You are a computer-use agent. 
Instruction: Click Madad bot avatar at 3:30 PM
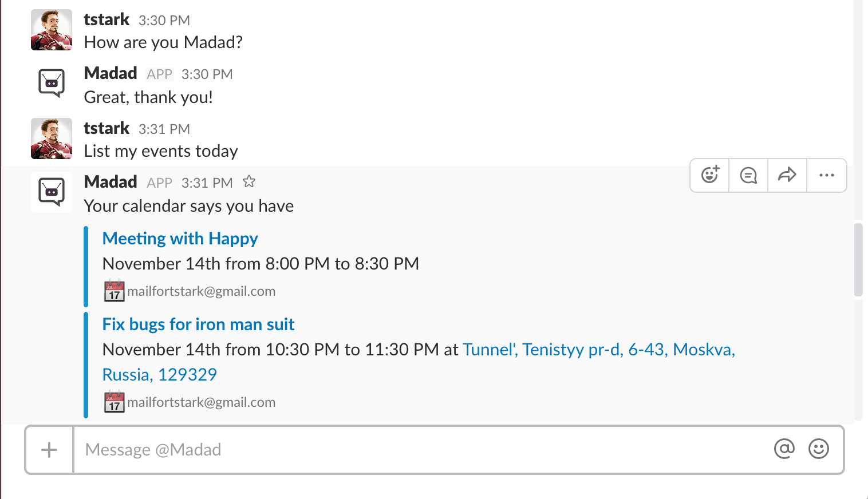pyautogui.click(x=52, y=84)
